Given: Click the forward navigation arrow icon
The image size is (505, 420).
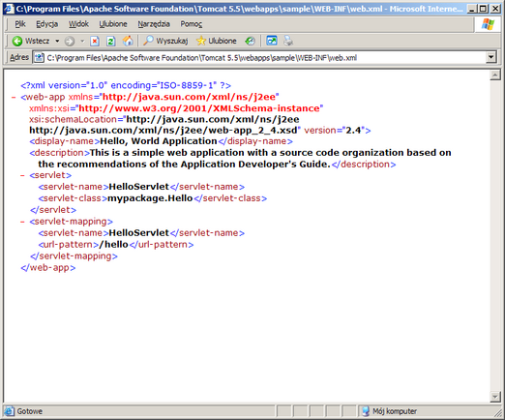Looking at the screenshot, I should coord(70,41).
